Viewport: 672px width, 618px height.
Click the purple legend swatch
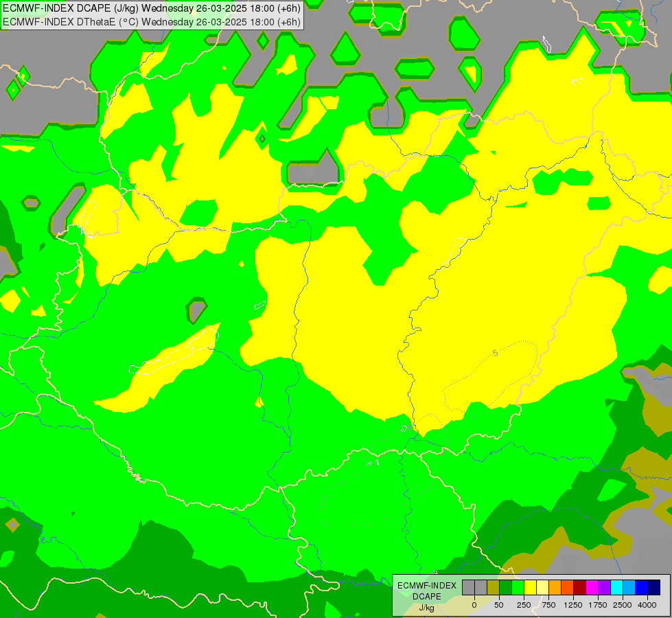tap(604, 587)
